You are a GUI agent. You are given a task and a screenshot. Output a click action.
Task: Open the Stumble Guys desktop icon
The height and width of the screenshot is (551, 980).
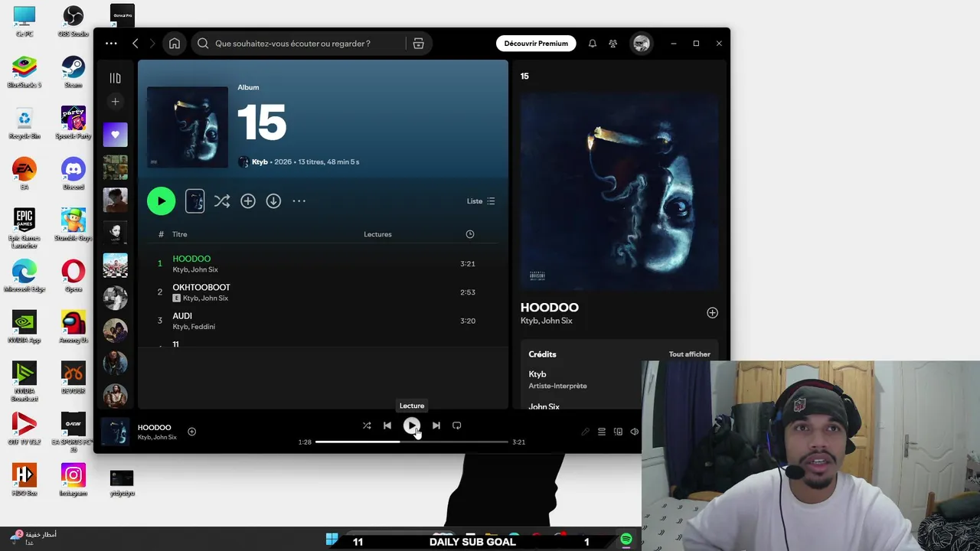(73, 225)
